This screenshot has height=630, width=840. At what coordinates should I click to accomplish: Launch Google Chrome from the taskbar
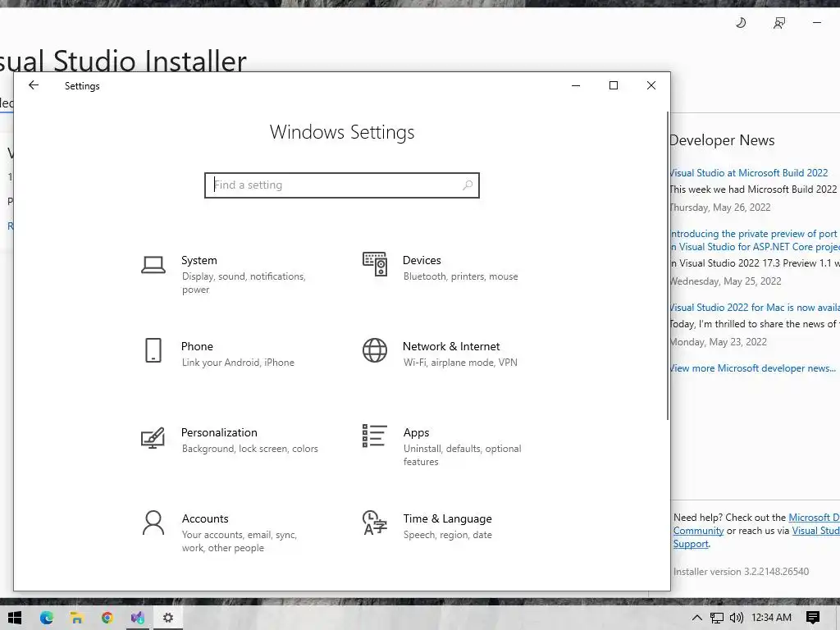107,618
